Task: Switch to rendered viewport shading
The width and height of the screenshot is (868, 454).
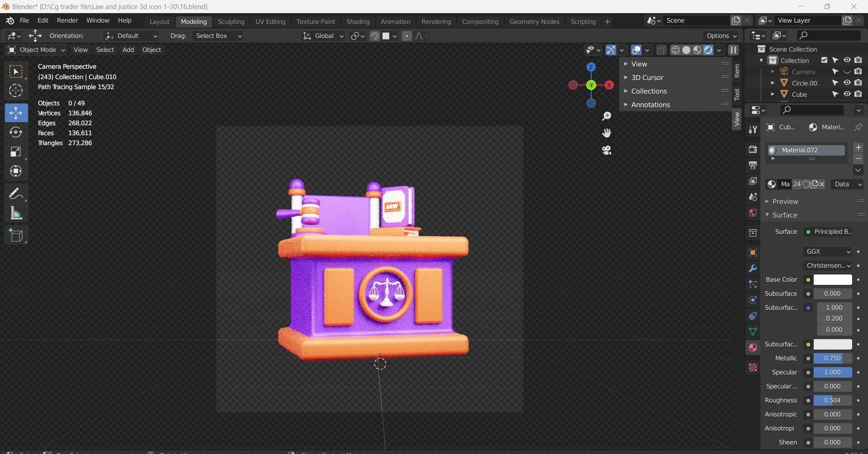Action: tap(708, 50)
